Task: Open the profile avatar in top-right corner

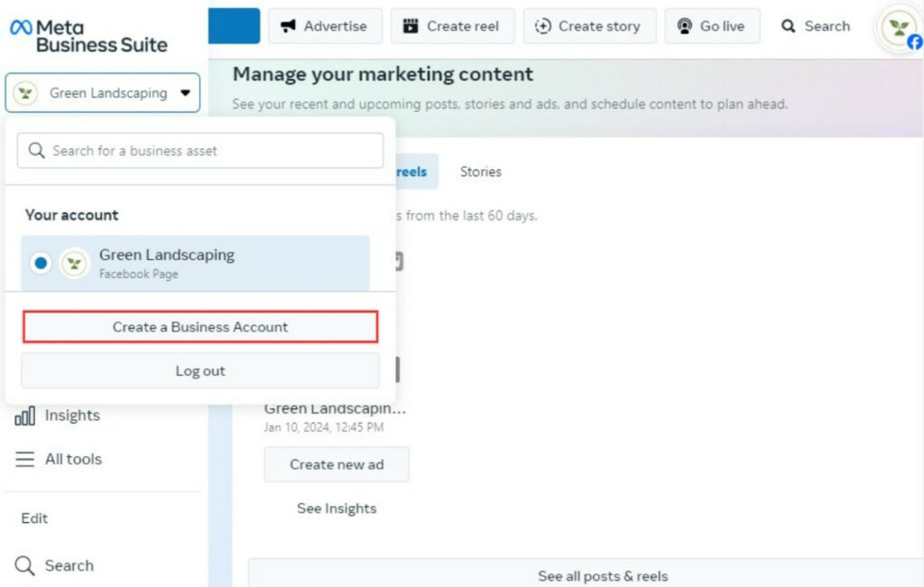Action: tap(900, 28)
